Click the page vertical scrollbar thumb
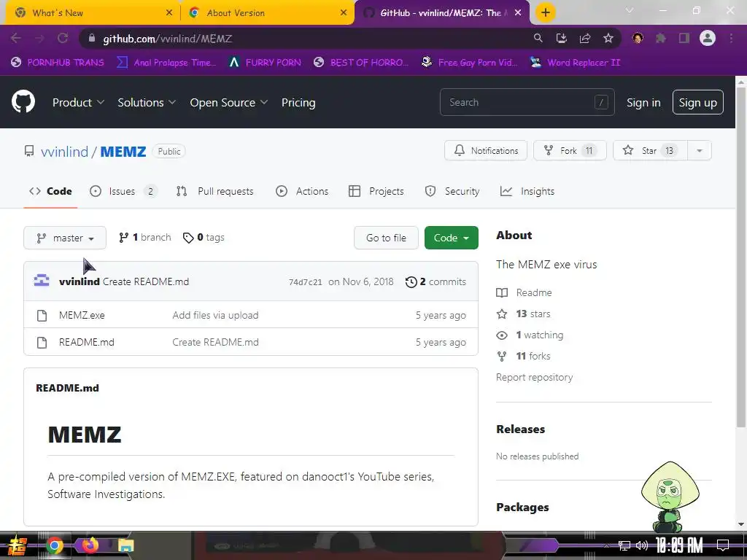 pyautogui.click(x=741, y=257)
